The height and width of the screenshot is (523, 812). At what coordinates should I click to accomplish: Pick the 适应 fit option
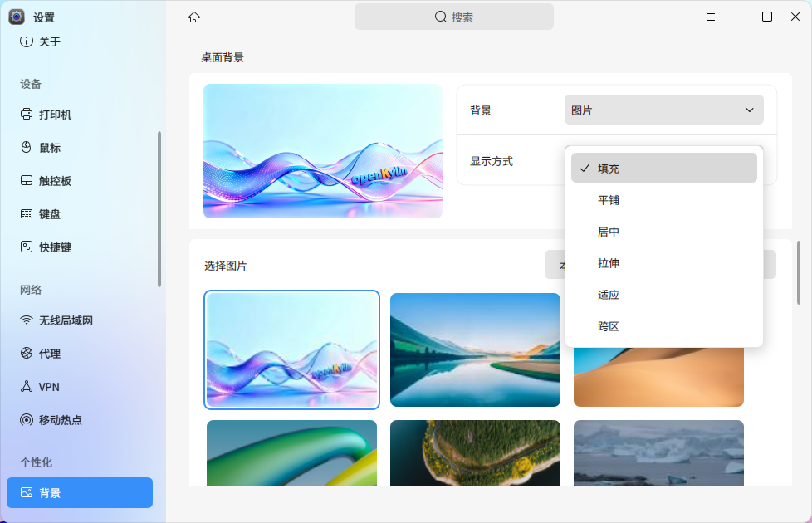(x=664, y=295)
